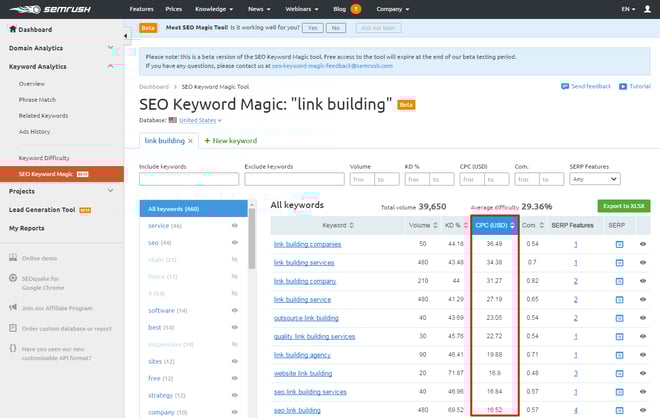660x418 pixels.
Task: Open SERP snapshot for link building agency
Action: coord(619,355)
